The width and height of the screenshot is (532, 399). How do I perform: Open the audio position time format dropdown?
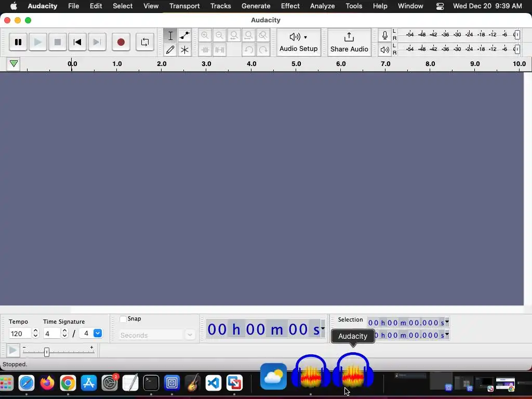click(x=323, y=328)
